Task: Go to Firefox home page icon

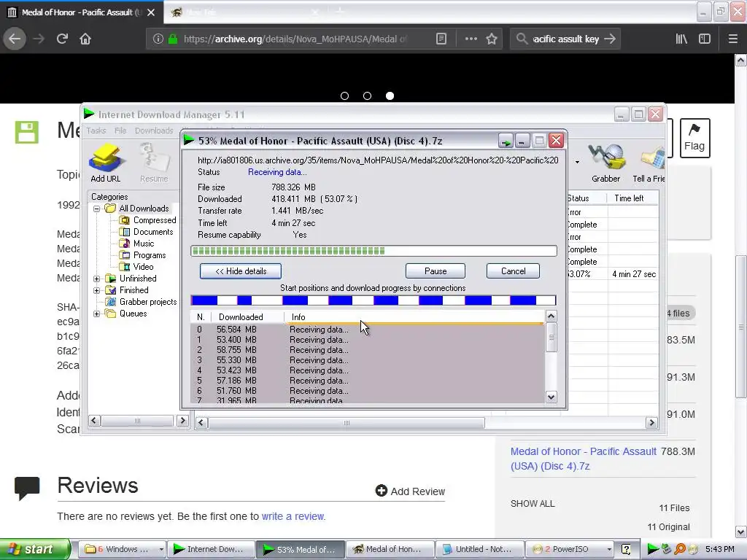Action: click(x=85, y=39)
